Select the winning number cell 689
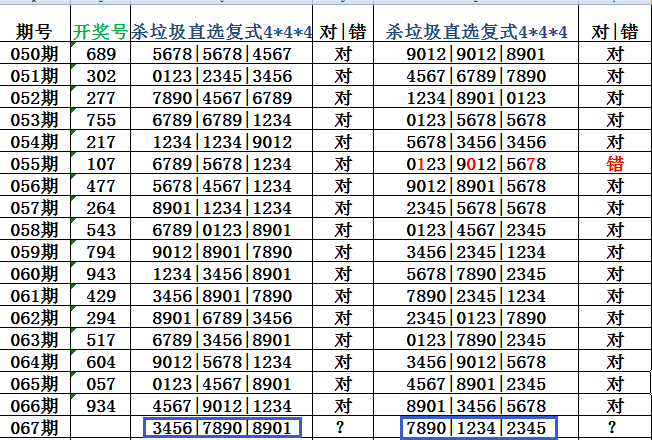Image resolution: width=652 pixels, height=440 pixels. [101, 54]
